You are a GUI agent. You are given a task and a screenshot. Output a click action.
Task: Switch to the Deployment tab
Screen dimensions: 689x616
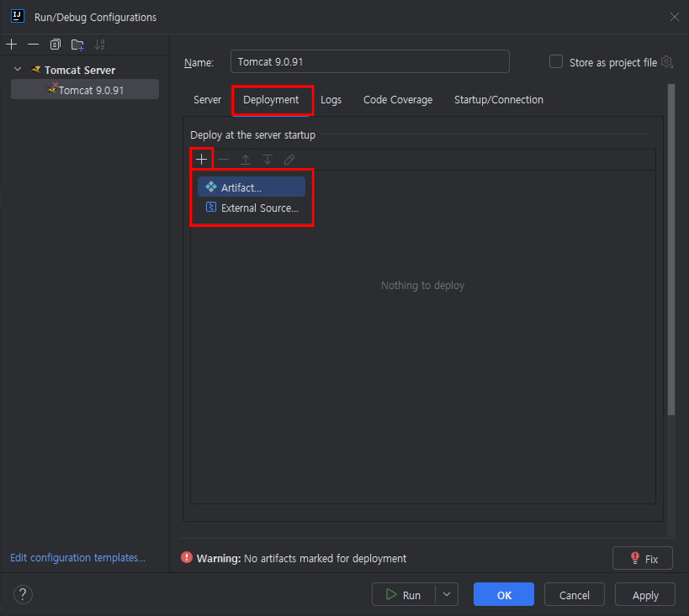271,100
